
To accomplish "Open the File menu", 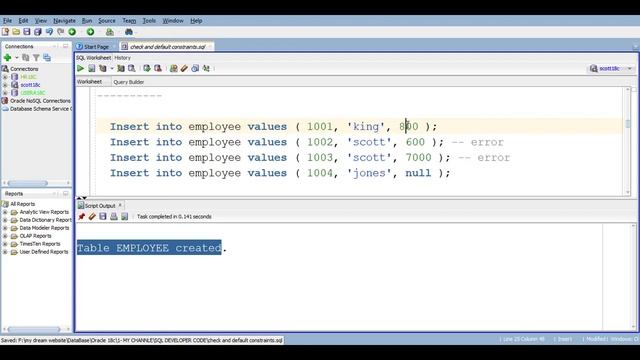I will point(7,20).
